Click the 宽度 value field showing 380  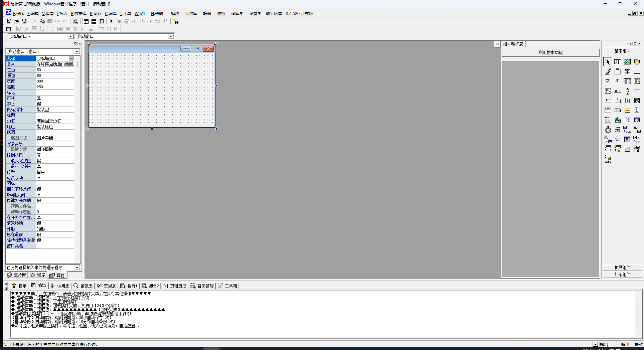click(x=55, y=81)
